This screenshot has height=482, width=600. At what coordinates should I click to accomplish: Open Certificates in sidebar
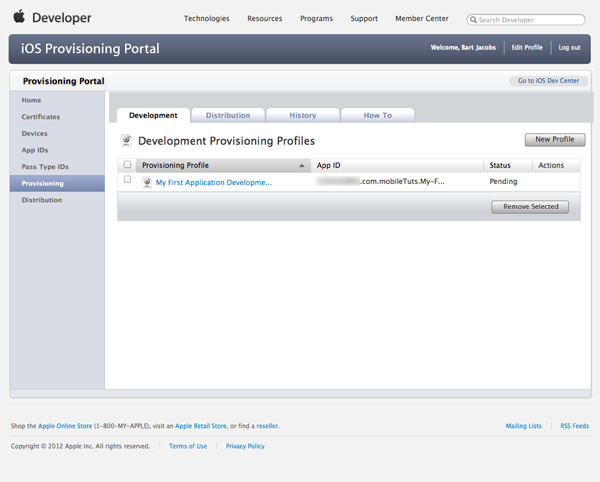click(x=41, y=117)
